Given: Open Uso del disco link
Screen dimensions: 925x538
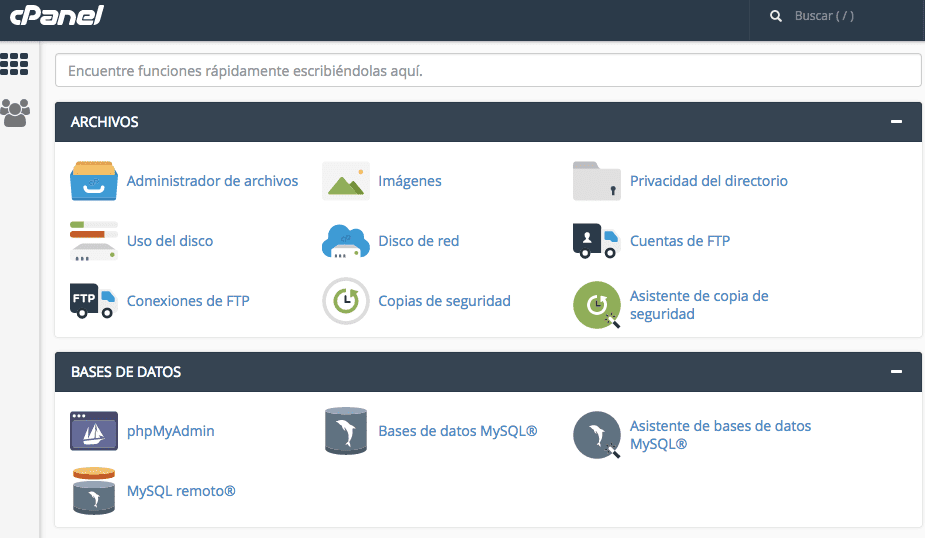Looking at the screenshot, I should pos(170,241).
